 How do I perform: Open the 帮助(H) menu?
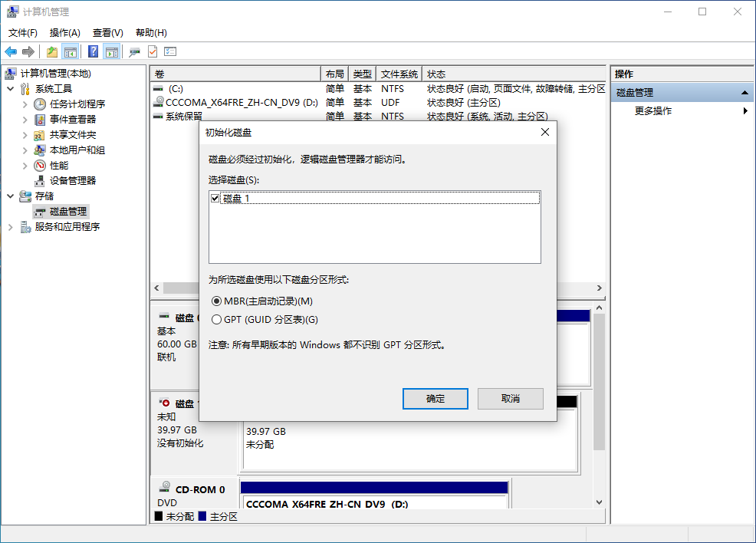151,33
